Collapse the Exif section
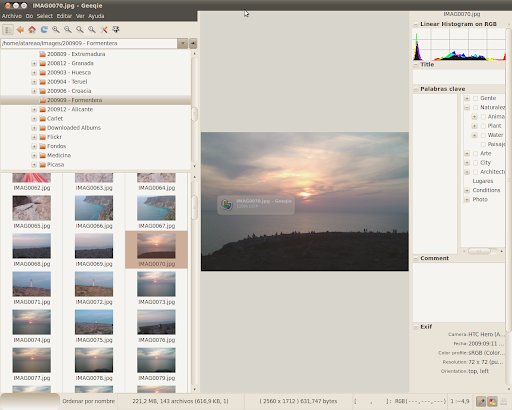This screenshot has height=410, width=512. [x=416, y=327]
